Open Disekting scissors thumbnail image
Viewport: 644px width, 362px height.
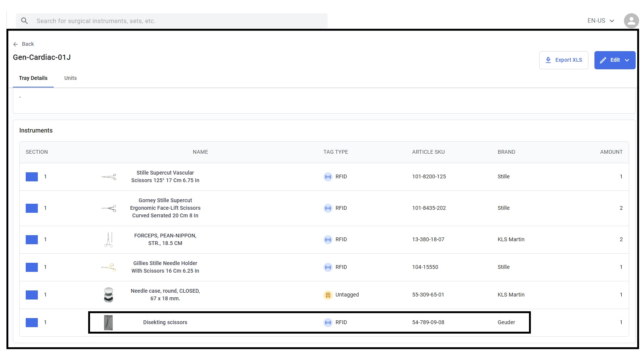pos(109,323)
